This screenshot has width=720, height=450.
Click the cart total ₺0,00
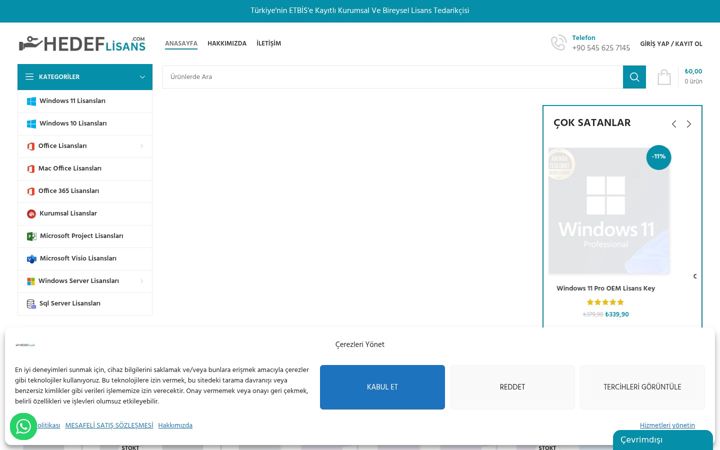point(693,72)
